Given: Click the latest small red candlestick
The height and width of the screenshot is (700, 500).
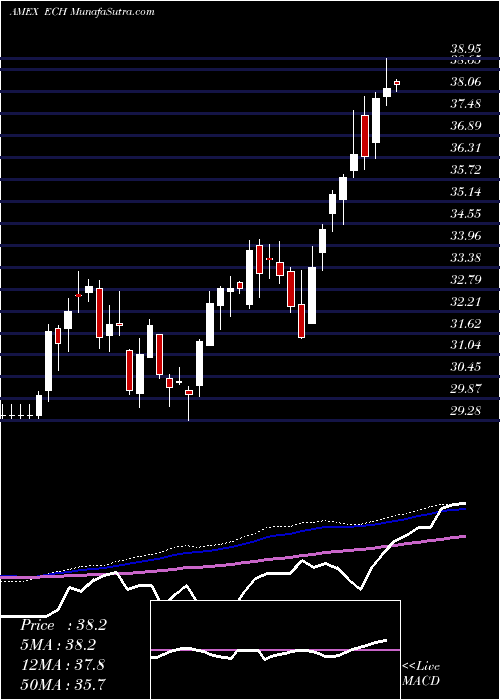Looking at the screenshot, I should [x=397, y=83].
